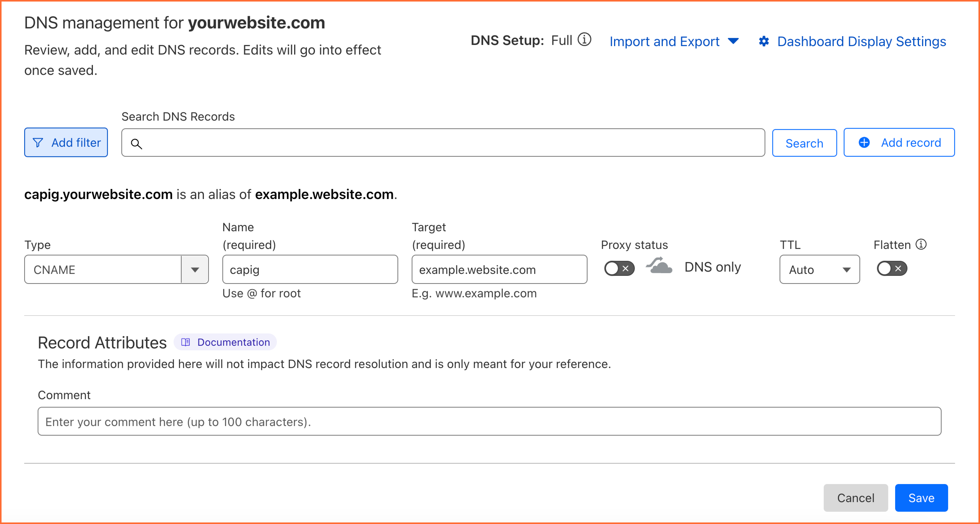
Task: Save the CNAME record
Action: (921, 498)
